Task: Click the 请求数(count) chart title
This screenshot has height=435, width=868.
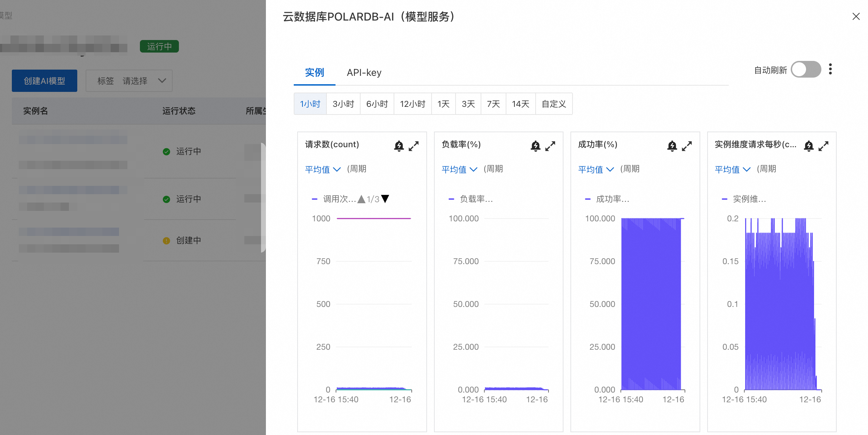Action: point(332,144)
